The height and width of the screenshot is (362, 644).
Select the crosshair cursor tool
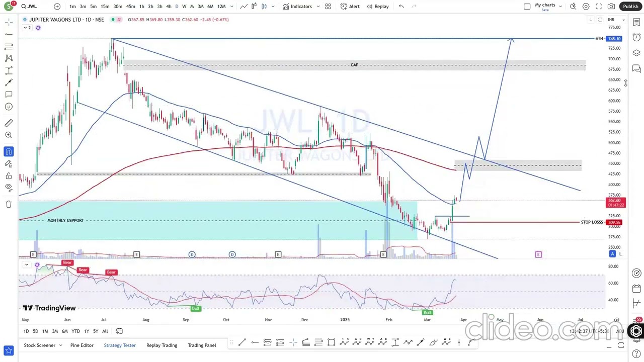tap(9, 22)
